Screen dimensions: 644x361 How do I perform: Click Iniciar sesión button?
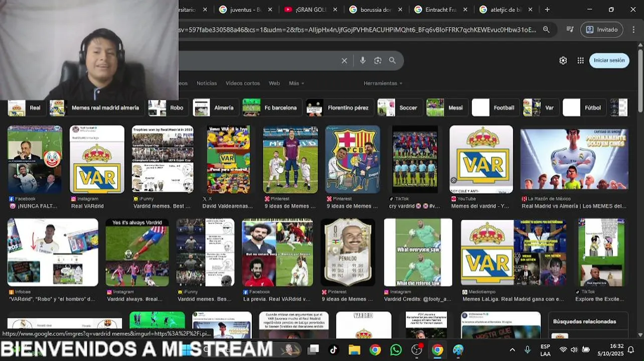609,60
